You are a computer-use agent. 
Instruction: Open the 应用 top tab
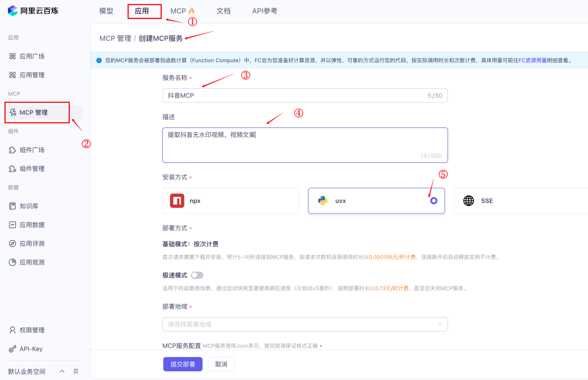pos(142,11)
